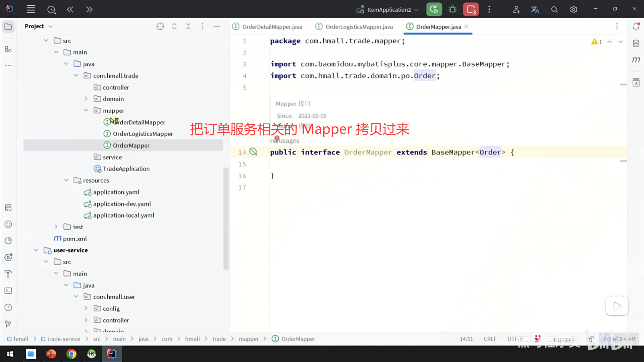The height and width of the screenshot is (362, 644).
Task: Open the Database tool window
Action: [x=636, y=44]
